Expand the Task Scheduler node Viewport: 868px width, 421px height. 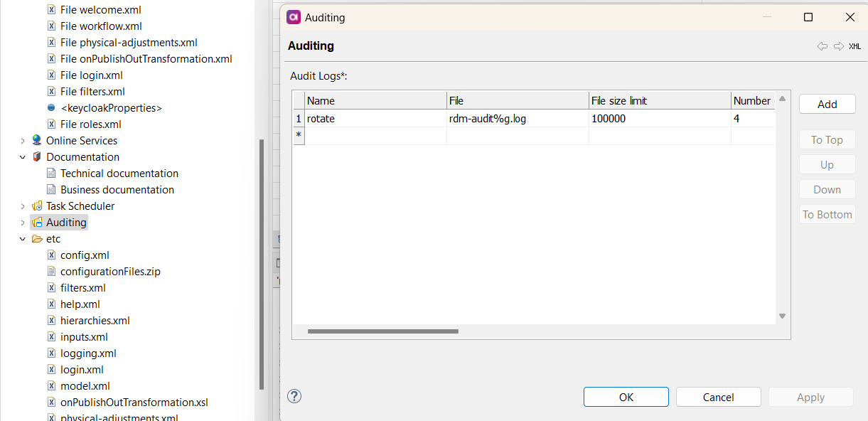point(23,206)
